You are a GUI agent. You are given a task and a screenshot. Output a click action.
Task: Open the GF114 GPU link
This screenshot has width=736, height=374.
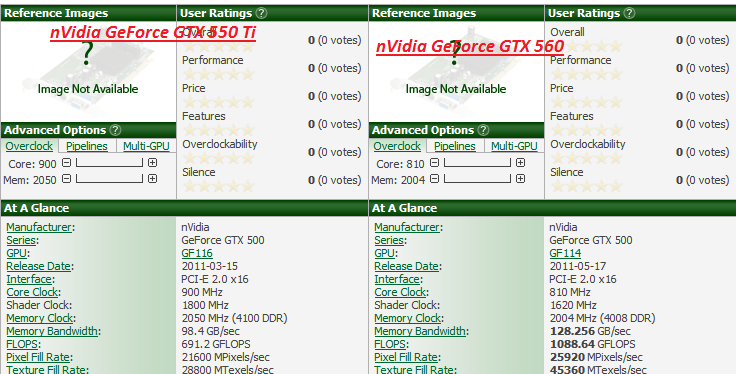565,253
